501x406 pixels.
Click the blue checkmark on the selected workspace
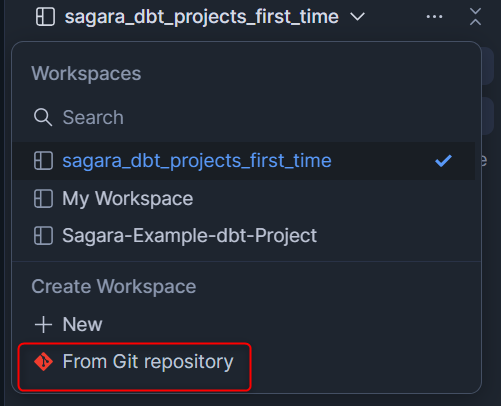click(443, 161)
